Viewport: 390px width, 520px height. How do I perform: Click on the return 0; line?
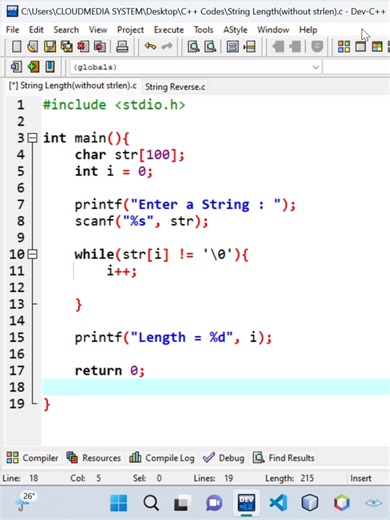pos(110,370)
